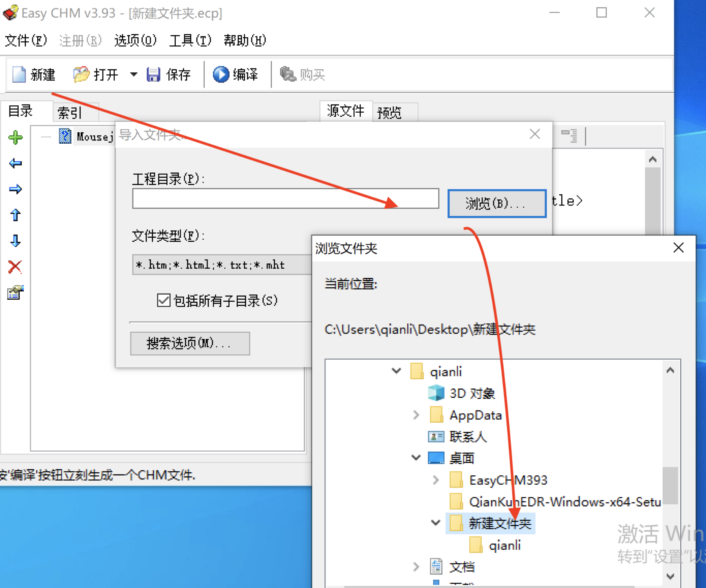Toggle the 包括所有子目录(S) checkbox
This screenshot has height=588, width=706.
pyautogui.click(x=164, y=300)
